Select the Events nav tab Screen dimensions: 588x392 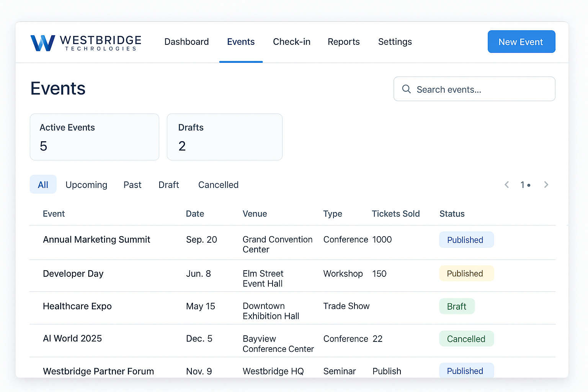[x=241, y=42]
